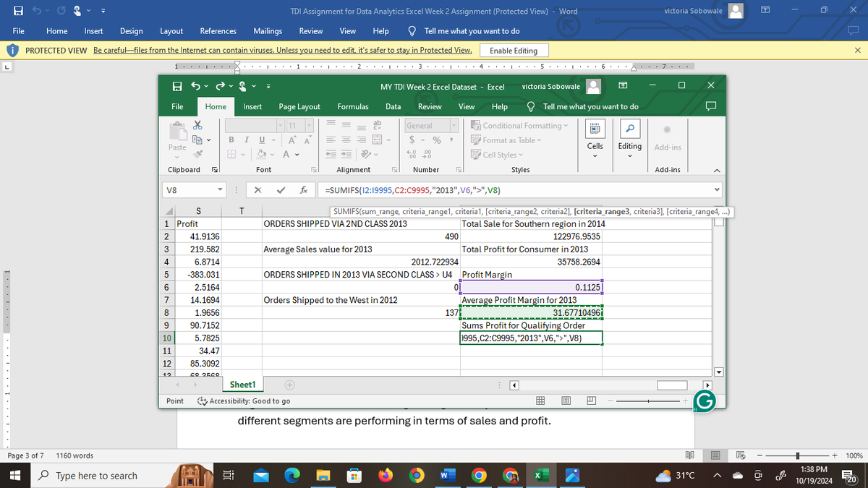Click 'Page 3 of 7' in Word status bar
This screenshot has width=868, height=488.
[25, 456]
